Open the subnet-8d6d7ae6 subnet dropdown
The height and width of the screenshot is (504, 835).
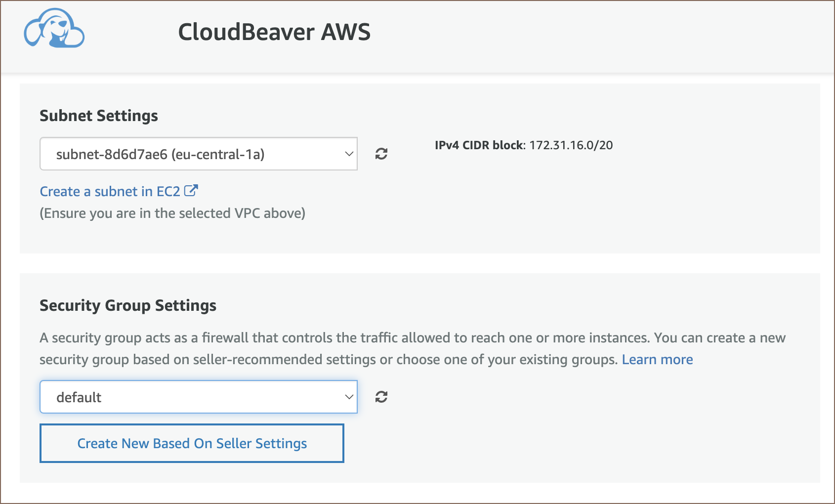pos(198,154)
